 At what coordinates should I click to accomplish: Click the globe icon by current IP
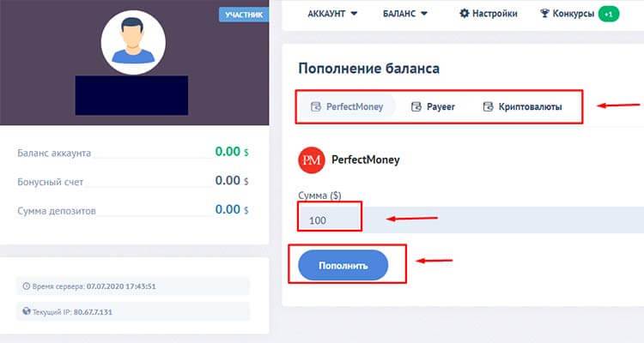[27, 311]
